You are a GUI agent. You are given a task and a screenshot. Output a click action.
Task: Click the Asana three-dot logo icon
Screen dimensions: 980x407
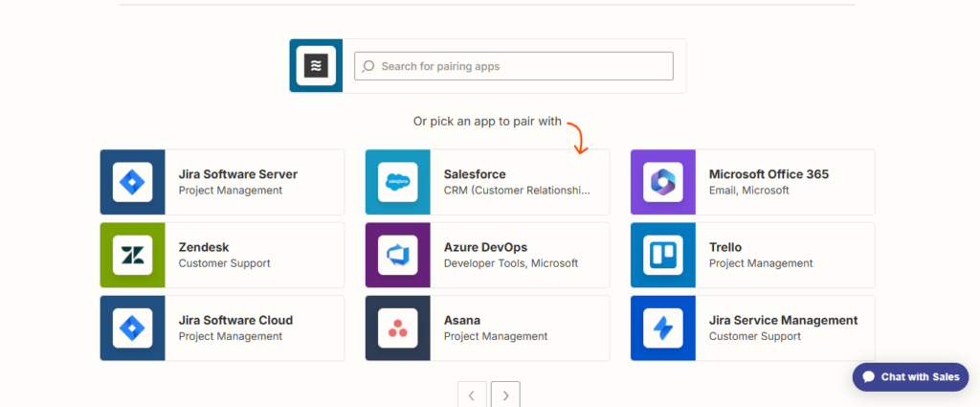pos(397,328)
